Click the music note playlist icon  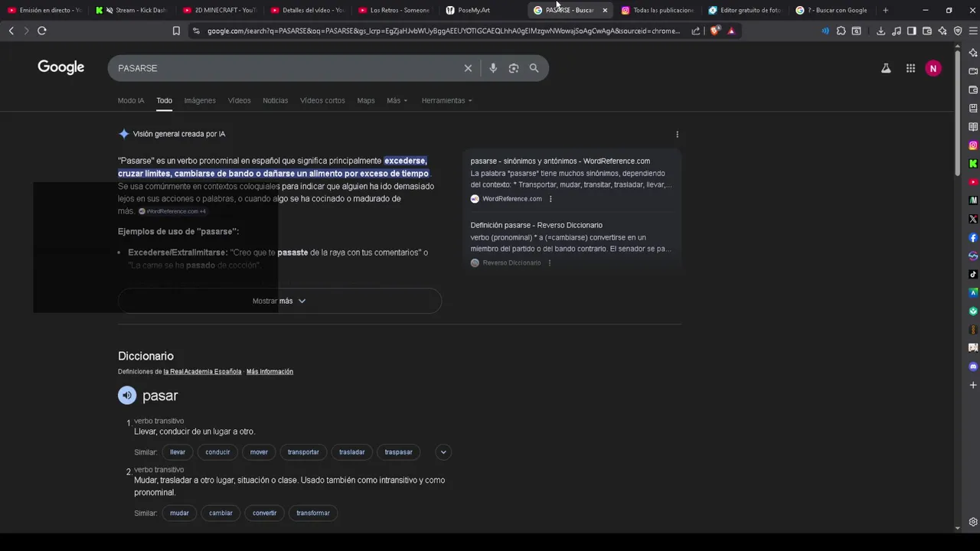[x=897, y=31]
